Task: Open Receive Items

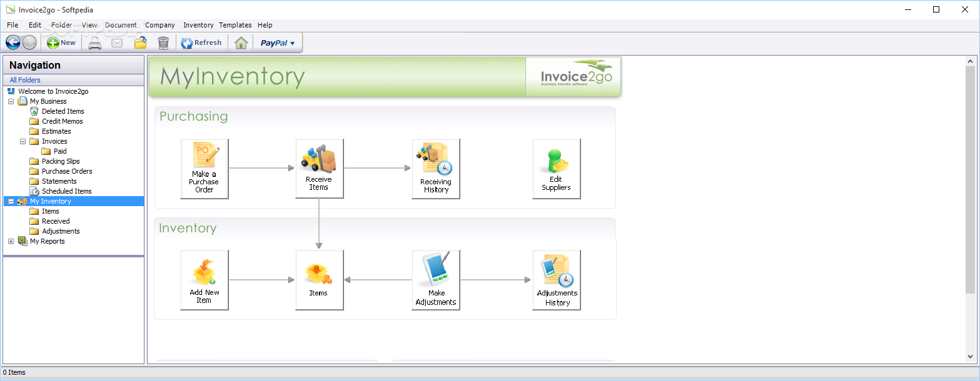Action: (x=320, y=169)
